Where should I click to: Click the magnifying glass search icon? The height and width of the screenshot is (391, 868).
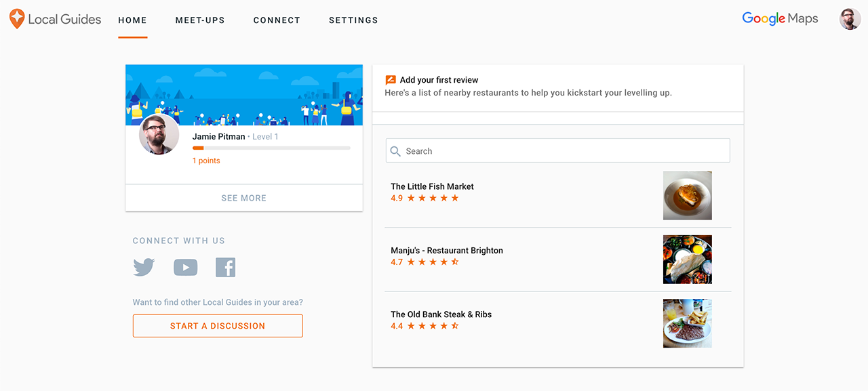click(396, 150)
